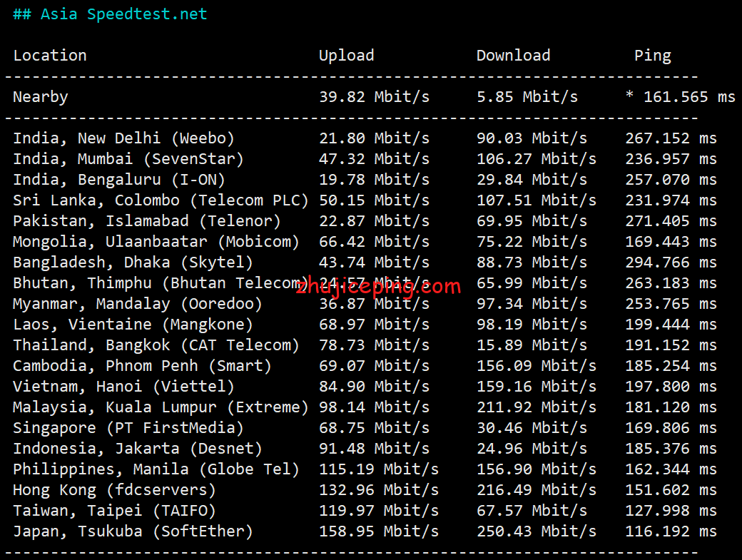Screen dimensions: 742x560
Task: Click Mumbai upload '47.32 Mbit/s'
Action: (375, 159)
